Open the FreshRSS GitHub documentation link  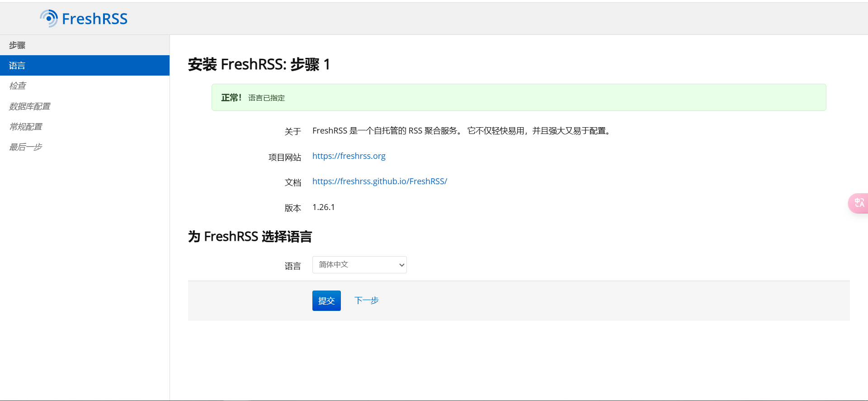(x=380, y=181)
